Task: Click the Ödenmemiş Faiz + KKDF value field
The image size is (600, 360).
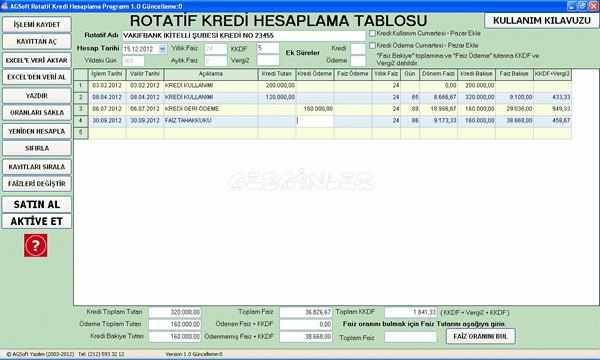Action: [x=306, y=337]
